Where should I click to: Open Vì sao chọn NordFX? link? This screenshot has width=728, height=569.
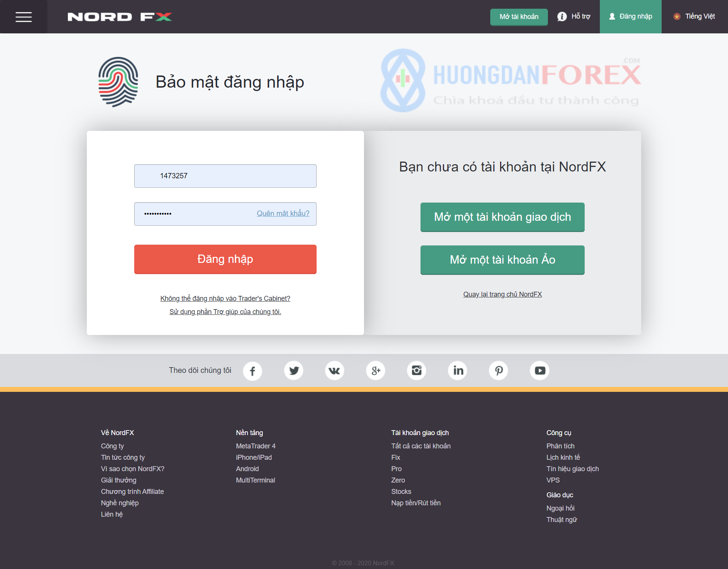(133, 469)
